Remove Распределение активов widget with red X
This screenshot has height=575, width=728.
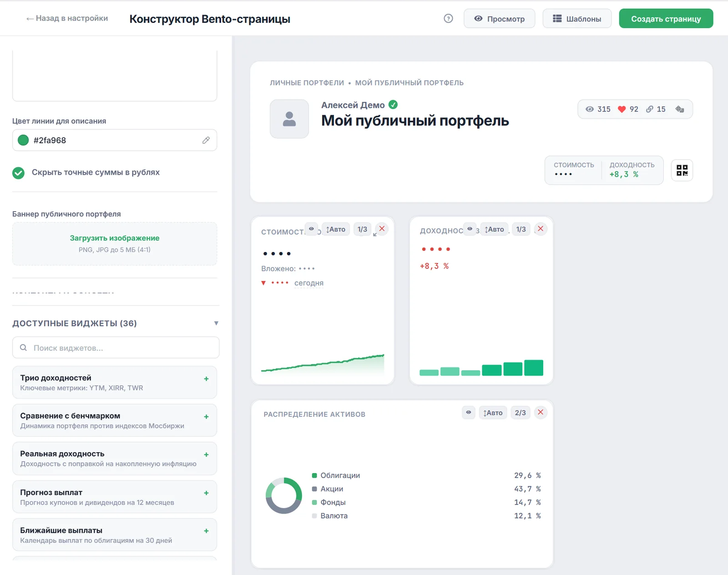541,412
